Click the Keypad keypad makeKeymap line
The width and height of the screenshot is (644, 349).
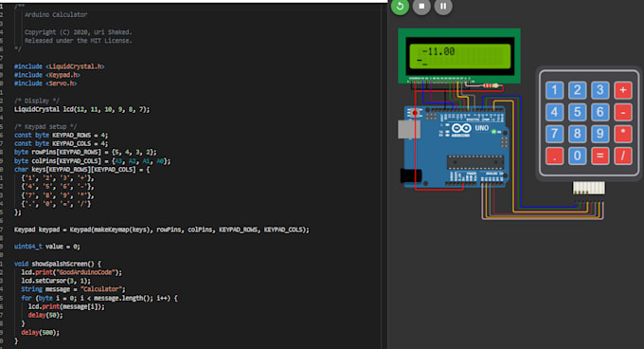coord(161,230)
